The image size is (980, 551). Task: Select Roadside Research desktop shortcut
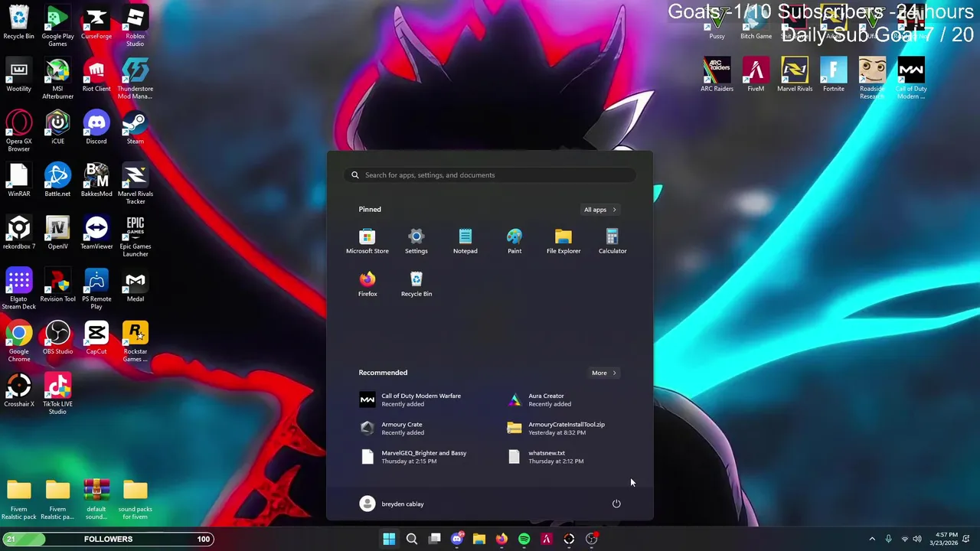click(x=872, y=79)
